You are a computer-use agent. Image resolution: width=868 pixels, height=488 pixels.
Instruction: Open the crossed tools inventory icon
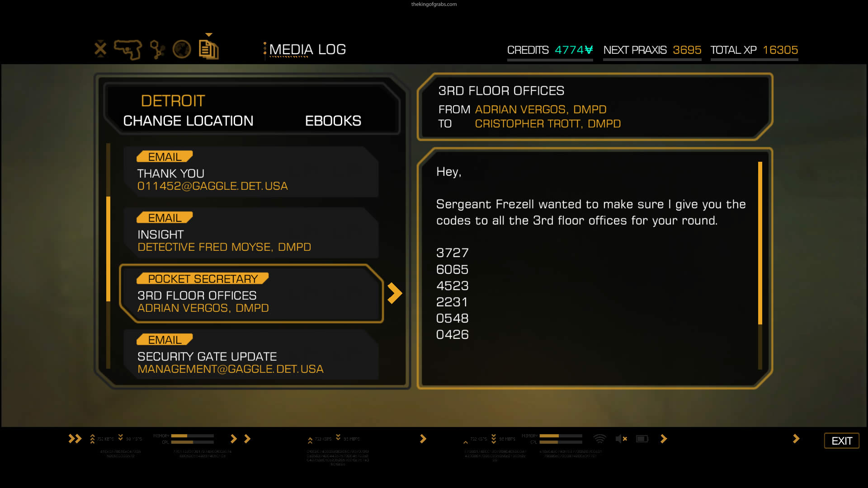100,49
